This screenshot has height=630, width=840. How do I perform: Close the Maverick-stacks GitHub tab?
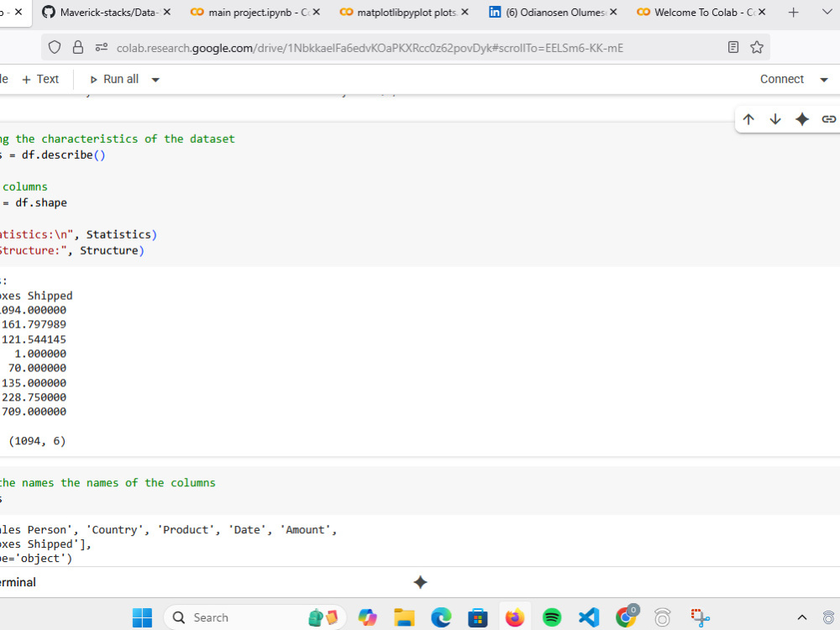pyautogui.click(x=167, y=12)
